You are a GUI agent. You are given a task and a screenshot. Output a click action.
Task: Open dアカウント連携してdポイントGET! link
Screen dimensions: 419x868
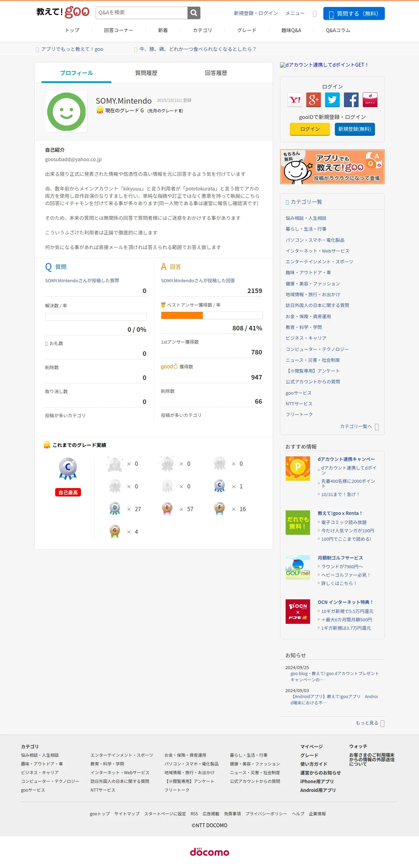point(324,65)
